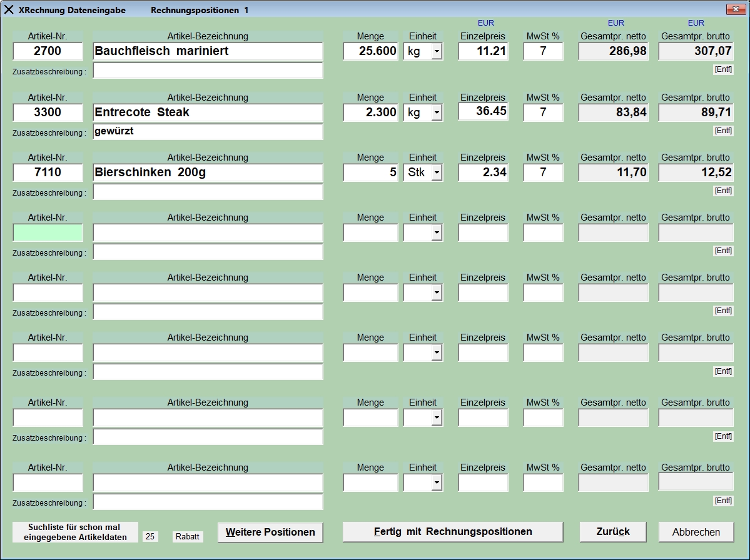Click the highlighted green Artikel-Nr. field
This screenshot has height=560, width=750.
(x=48, y=232)
